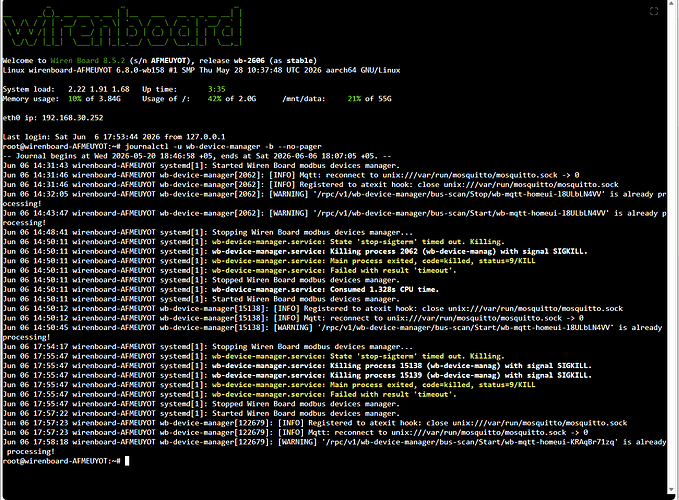Click the 14:48:41 'Stopping Wiren Board modbus devices manager...' line
679x500 pixels.
click(x=208, y=232)
